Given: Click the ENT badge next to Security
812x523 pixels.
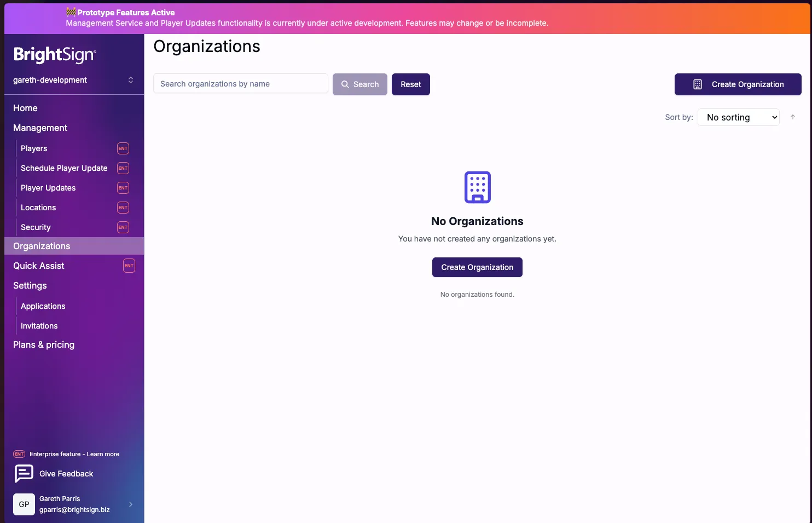Looking at the screenshot, I should click(123, 227).
